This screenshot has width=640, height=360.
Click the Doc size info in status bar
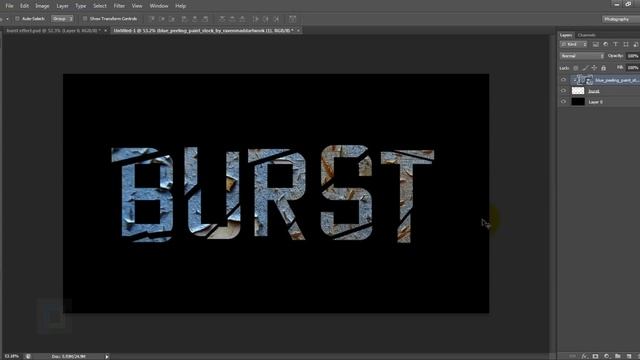tap(69, 356)
